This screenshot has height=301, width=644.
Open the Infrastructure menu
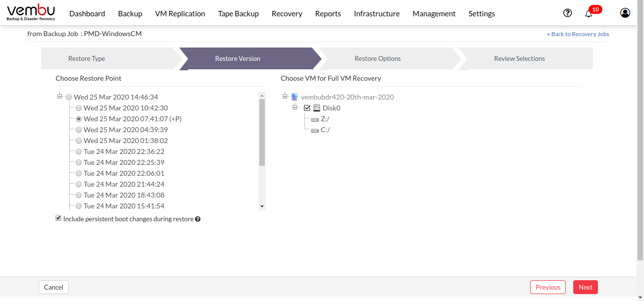[377, 13]
